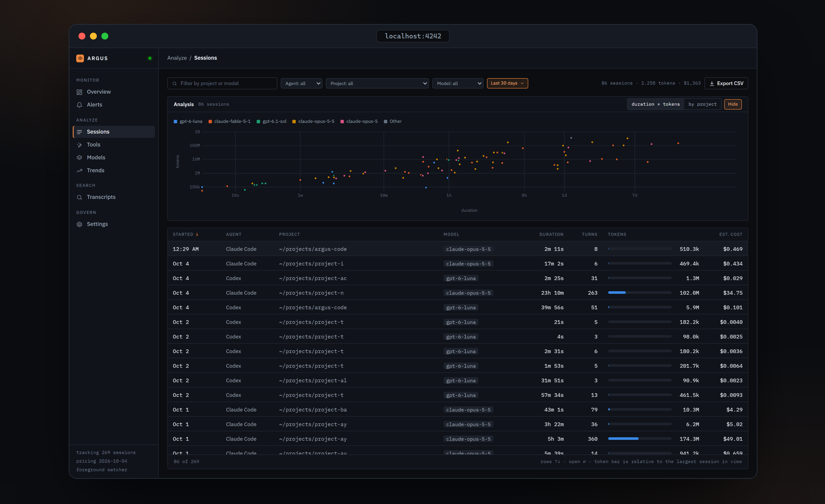Sort by the Tokens column header
The width and height of the screenshot is (825, 504).
click(x=617, y=234)
